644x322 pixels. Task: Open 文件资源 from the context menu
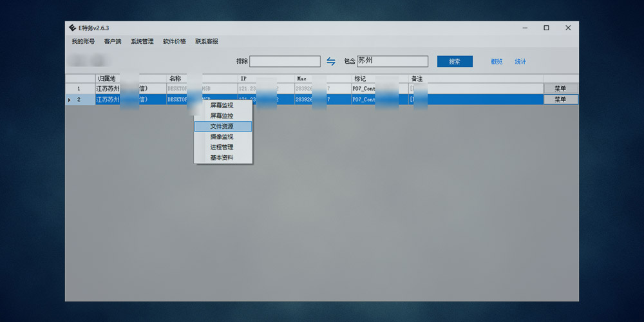coord(222,126)
